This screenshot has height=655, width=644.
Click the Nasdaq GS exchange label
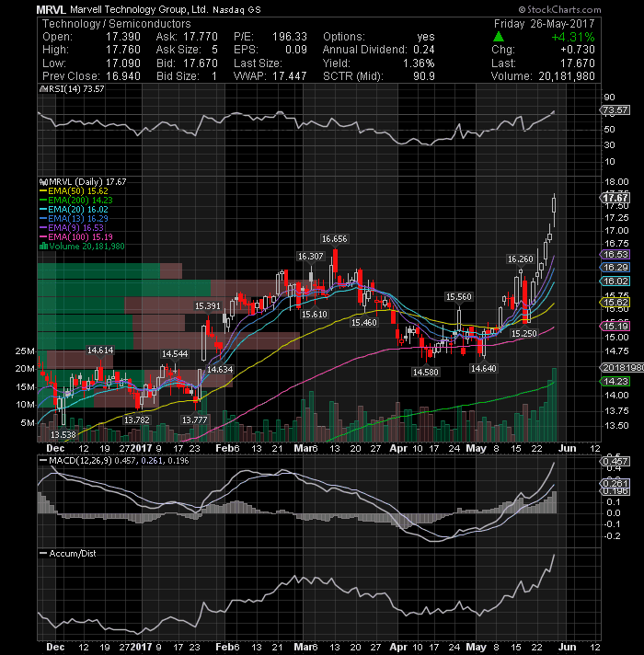236,10
